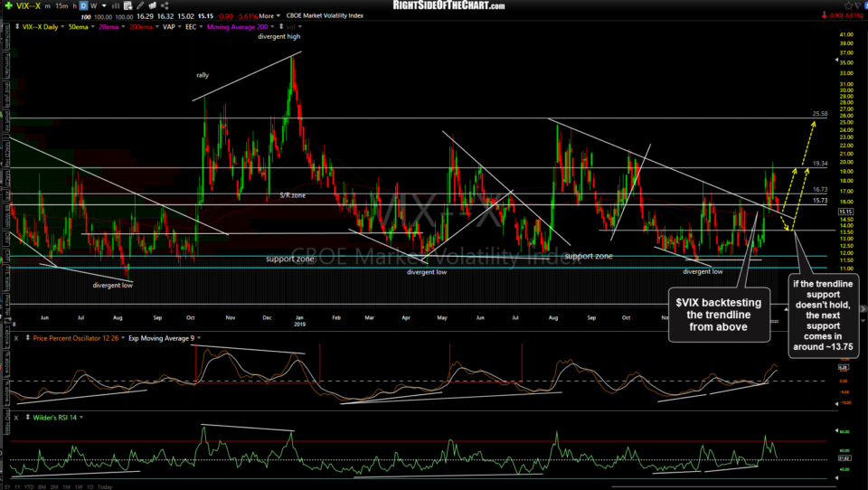Switch to the h hourly timeframe
The width and height of the screenshot is (868, 490).
[74, 6]
